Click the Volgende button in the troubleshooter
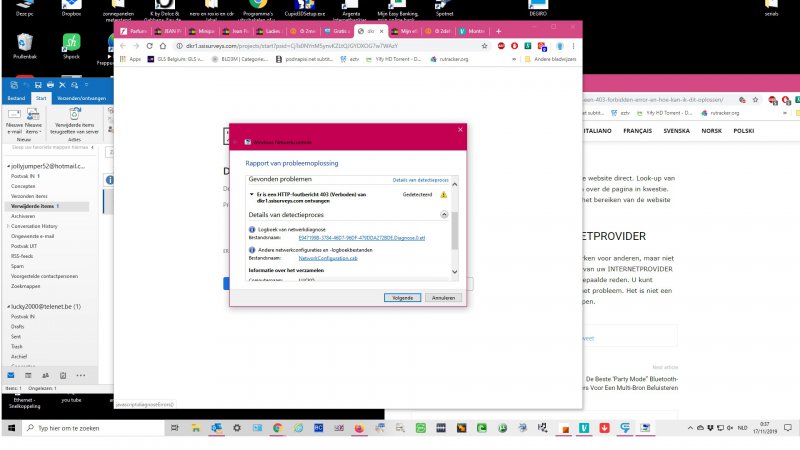 (400, 297)
